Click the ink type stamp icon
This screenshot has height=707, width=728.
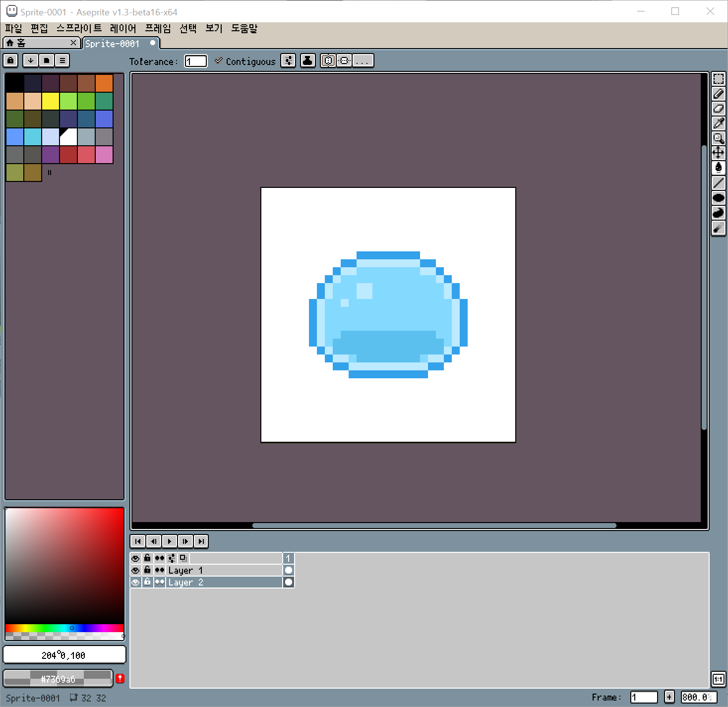click(x=308, y=60)
